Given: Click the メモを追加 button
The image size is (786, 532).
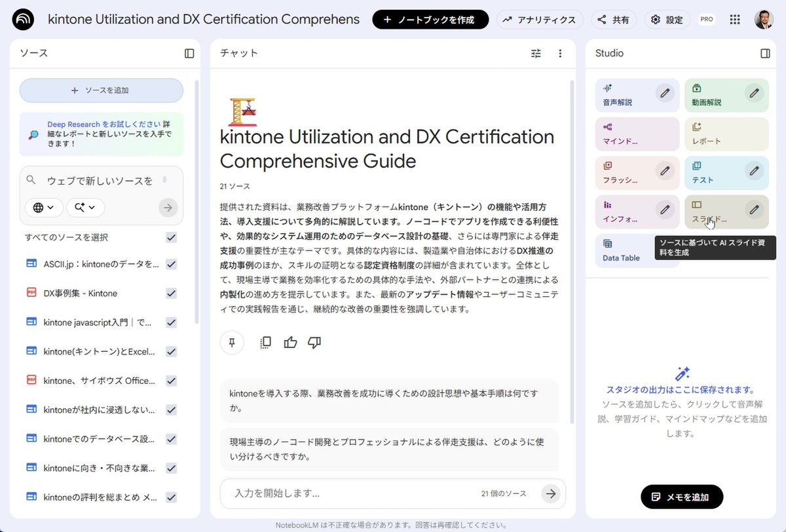Looking at the screenshot, I should pyautogui.click(x=681, y=497).
